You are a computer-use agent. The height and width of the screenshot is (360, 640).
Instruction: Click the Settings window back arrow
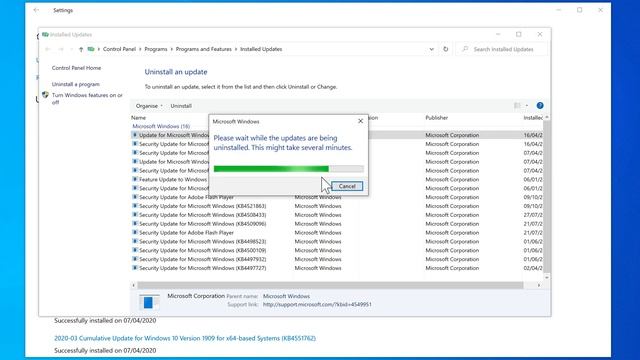click(36, 10)
